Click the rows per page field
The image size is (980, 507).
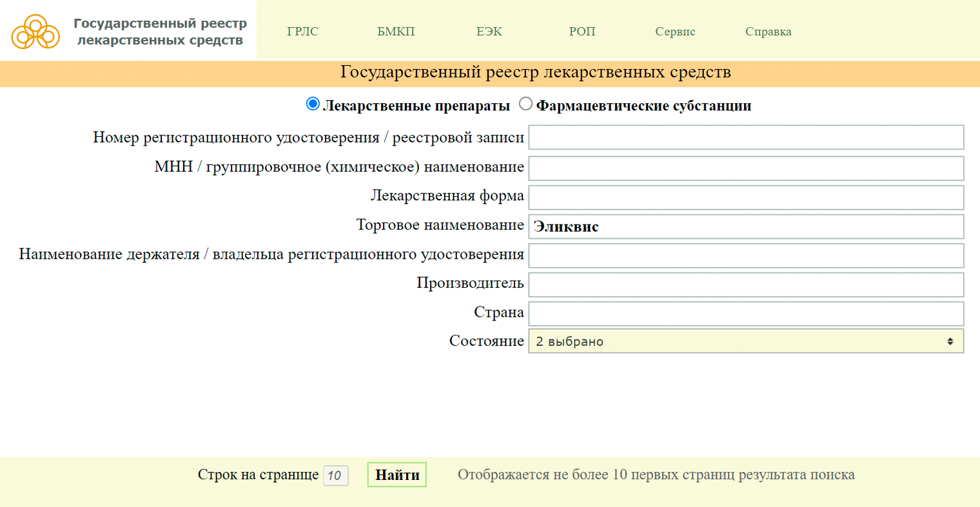tap(335, 475)
